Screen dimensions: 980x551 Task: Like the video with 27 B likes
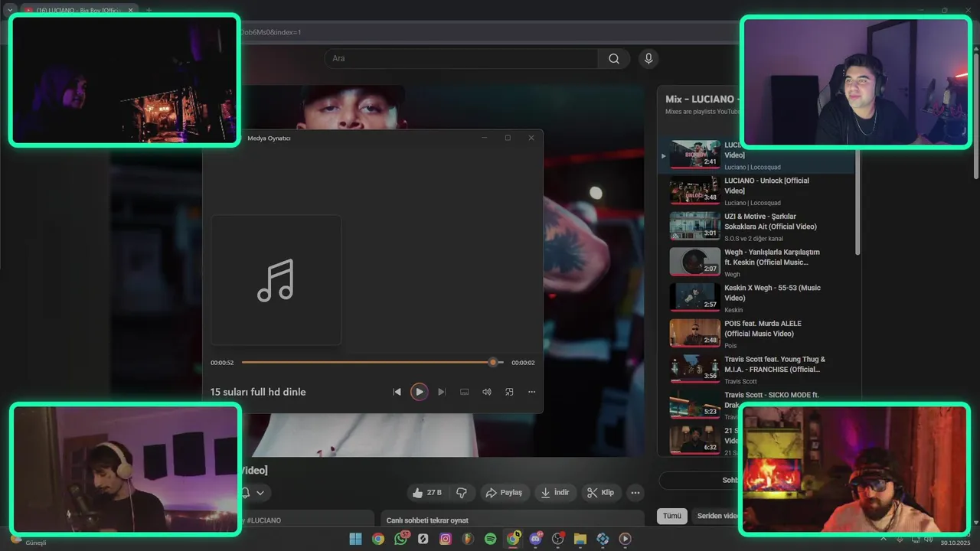427,493
